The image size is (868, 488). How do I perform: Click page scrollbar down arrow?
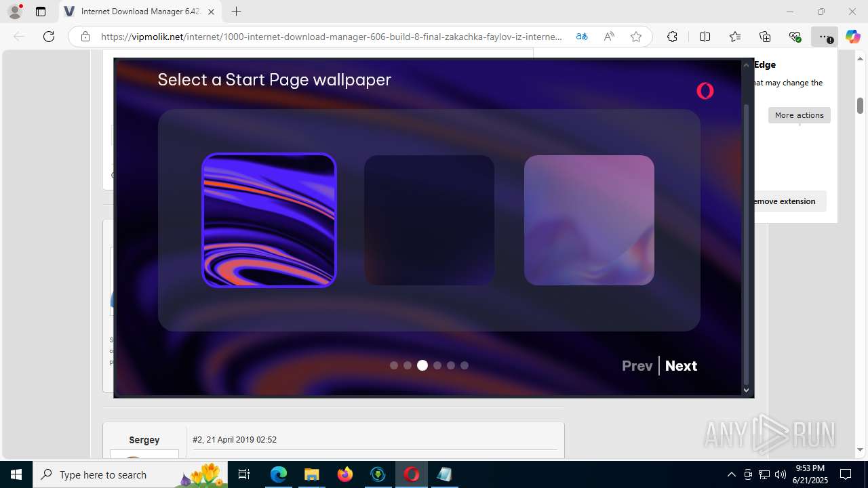pos(860,450)
